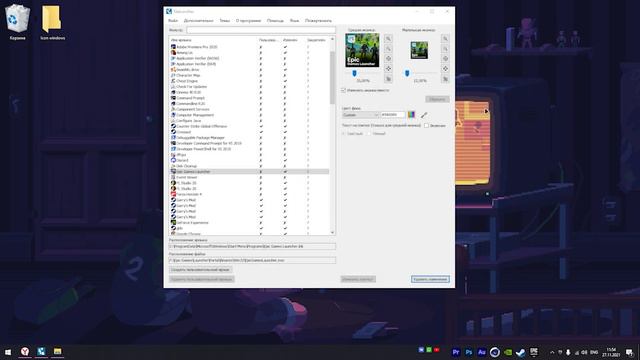Open Recycle Bin on the desktop

point(17,22)
